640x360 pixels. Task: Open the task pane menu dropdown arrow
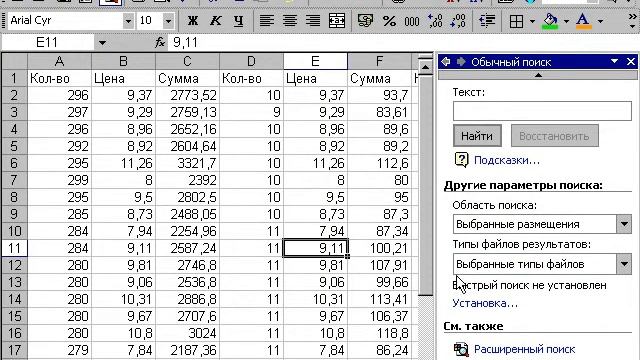tap(614, 62)
